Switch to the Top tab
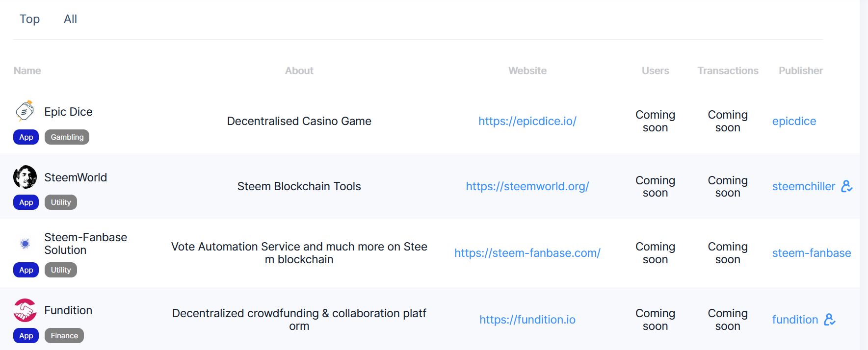Viewport: 868px width, 350px height. [x=29, y=19]
